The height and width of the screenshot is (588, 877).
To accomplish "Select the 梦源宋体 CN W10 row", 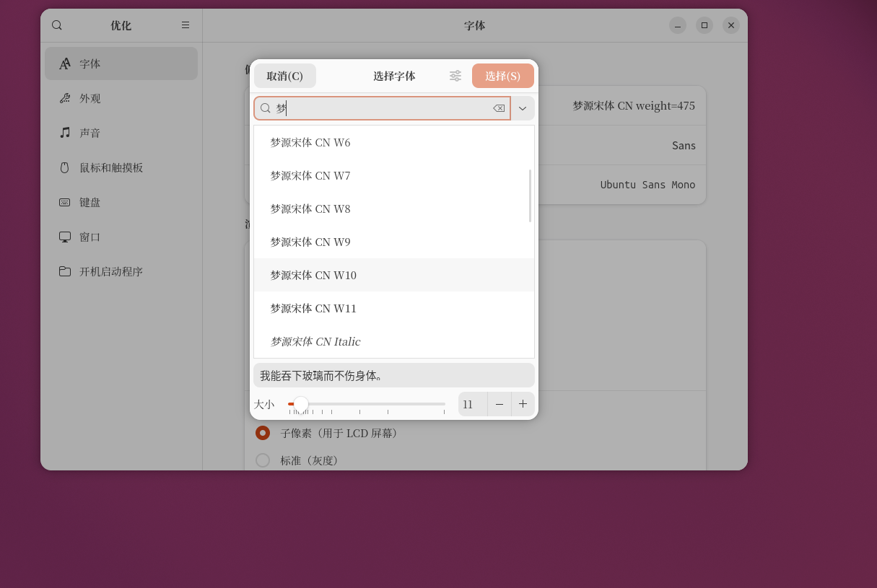I will 394,276.
